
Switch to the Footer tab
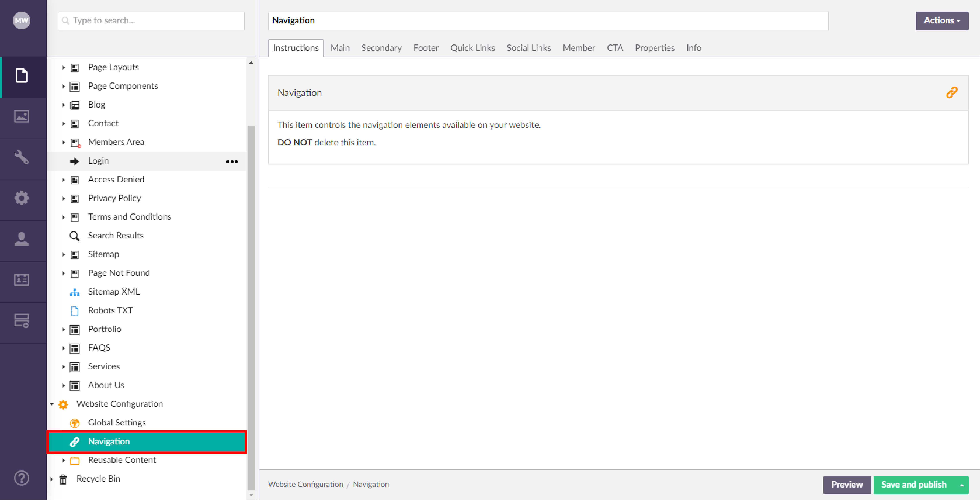tap(426, 48)
